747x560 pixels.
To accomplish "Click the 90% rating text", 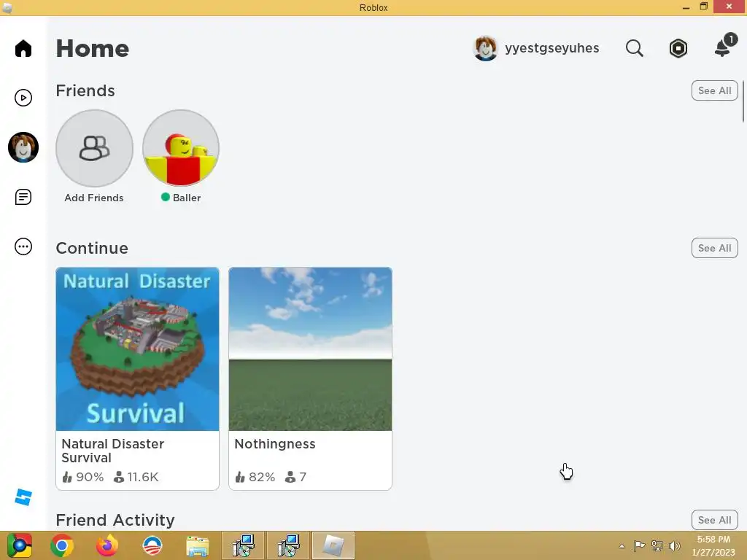I will click(90, 477).
